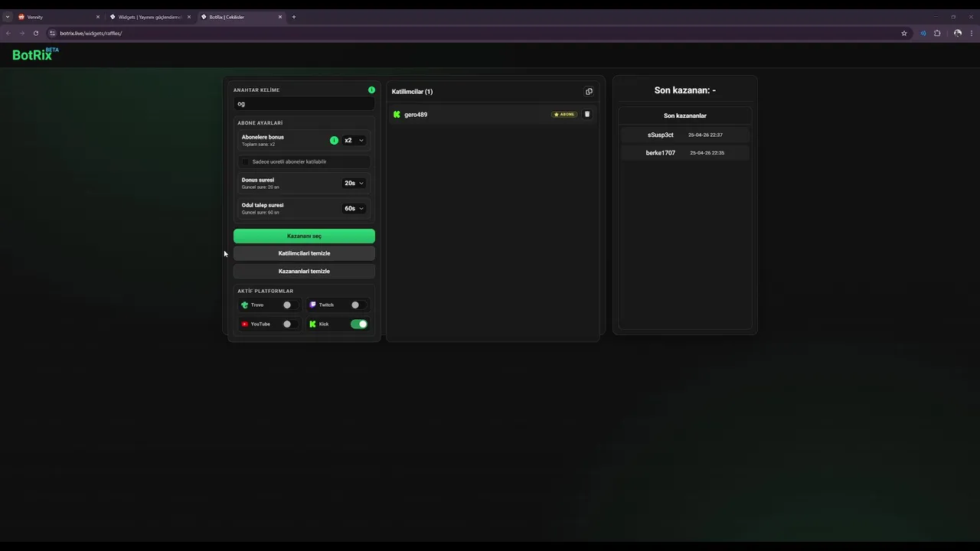The width and height of the screenshot is (980, 551).
Task: Click the 'Guncel sure: 60 sn' text
Action: coord(260,213)
